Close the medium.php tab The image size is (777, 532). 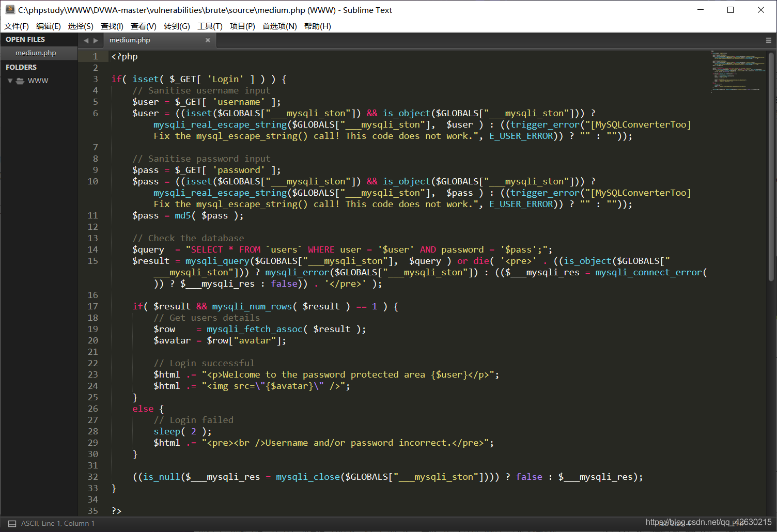point(208,40)
